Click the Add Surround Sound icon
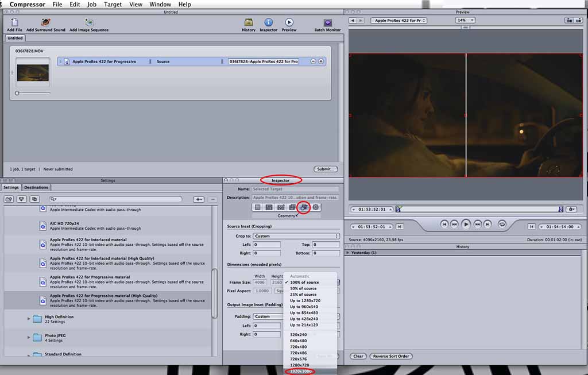Viewport: 588px width, 375px height. tap(46, 22)
